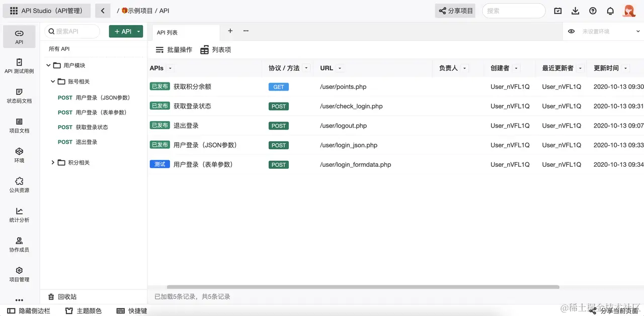Open 公共资源 in sidebar

19,185
